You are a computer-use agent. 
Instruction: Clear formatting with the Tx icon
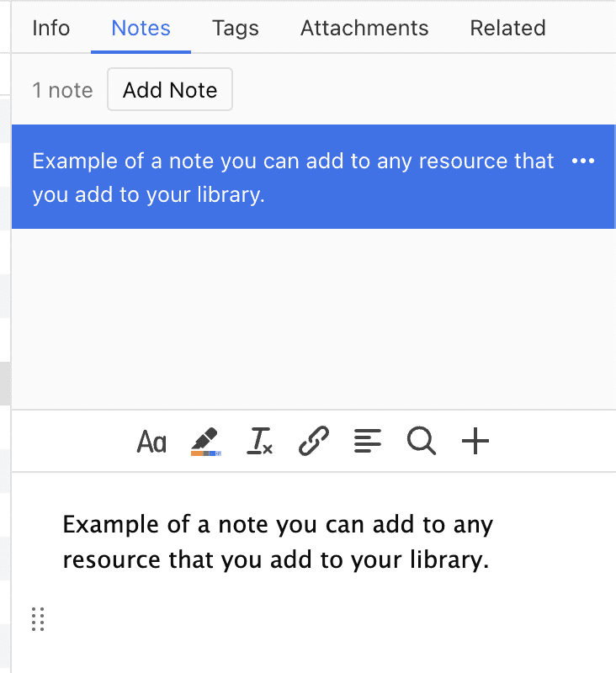pos(260,441)
